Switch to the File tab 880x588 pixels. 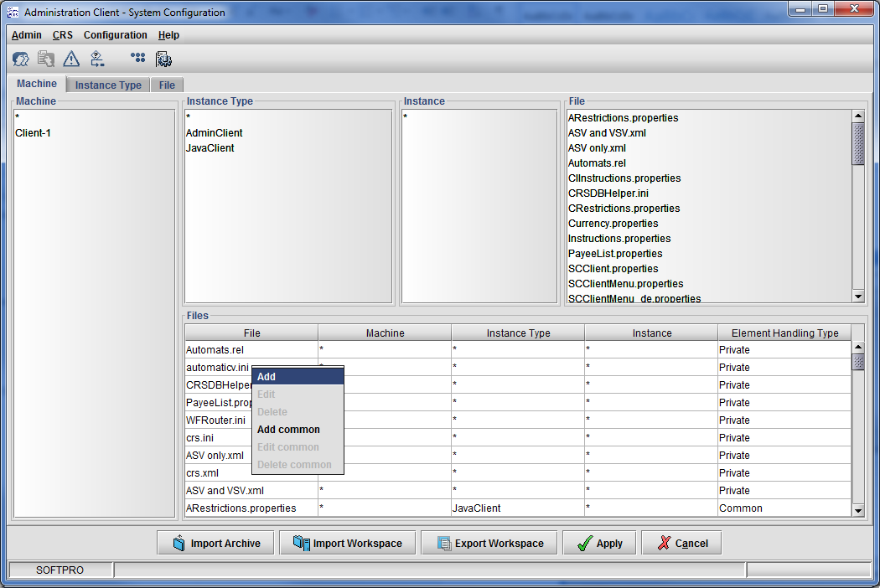click(167, 85)
